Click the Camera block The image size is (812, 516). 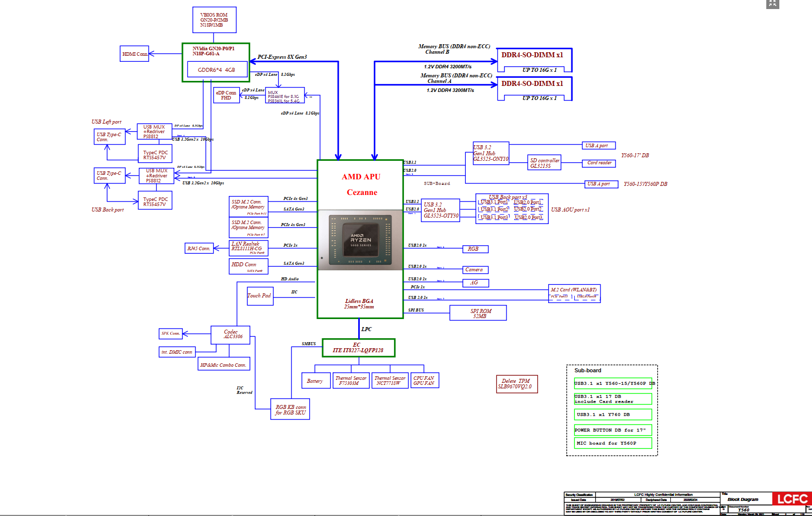pos(475,270)
